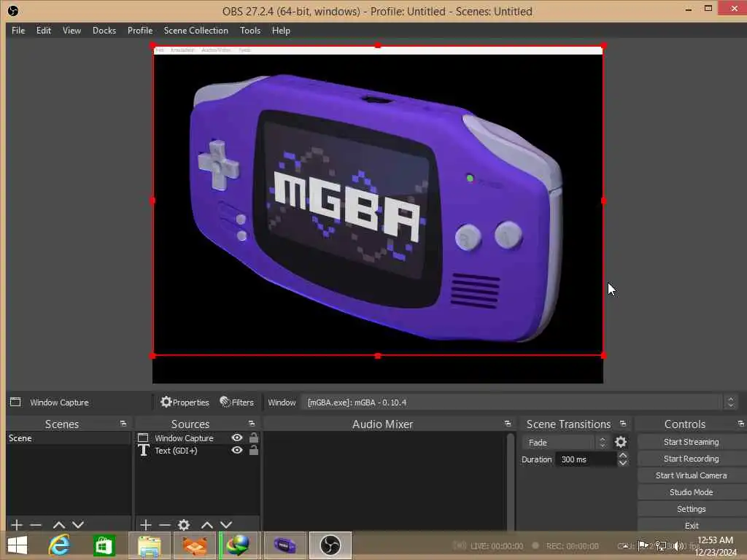
Task: Click the Duration 300 ms field
Action: click(586, 459)
